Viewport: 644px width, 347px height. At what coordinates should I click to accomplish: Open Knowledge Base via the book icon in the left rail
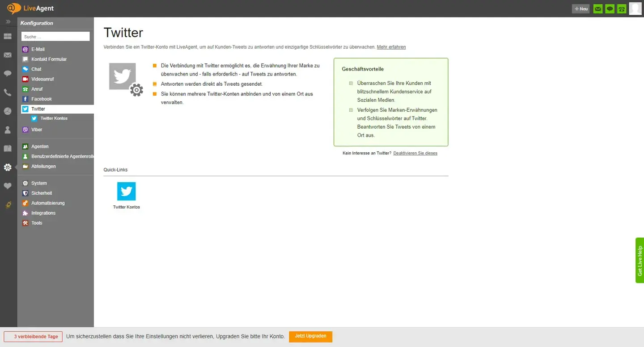click(8, 148)
